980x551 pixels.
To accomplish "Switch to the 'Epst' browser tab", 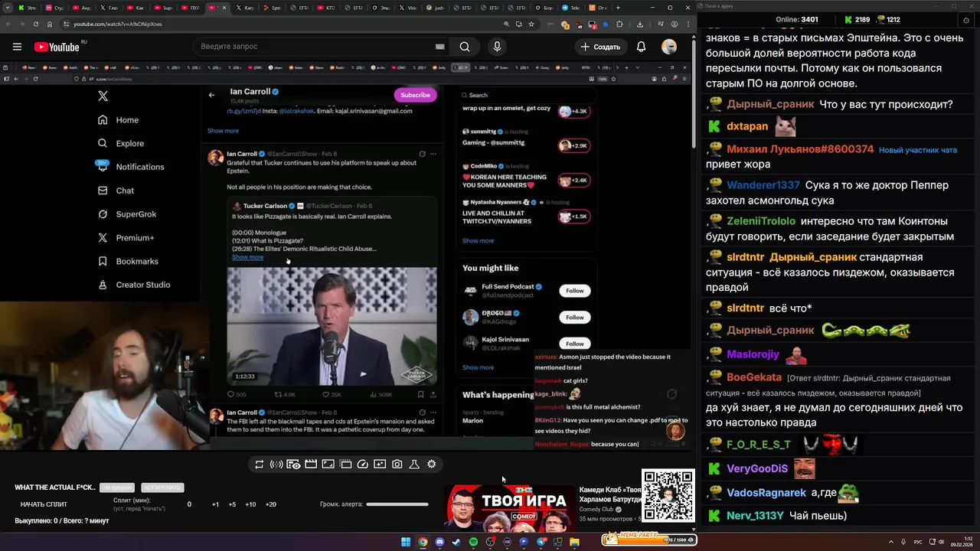I will pos(273,8).
